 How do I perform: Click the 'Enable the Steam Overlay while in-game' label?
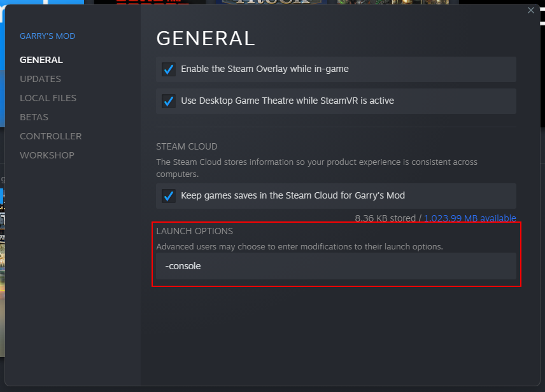[264, 69]
